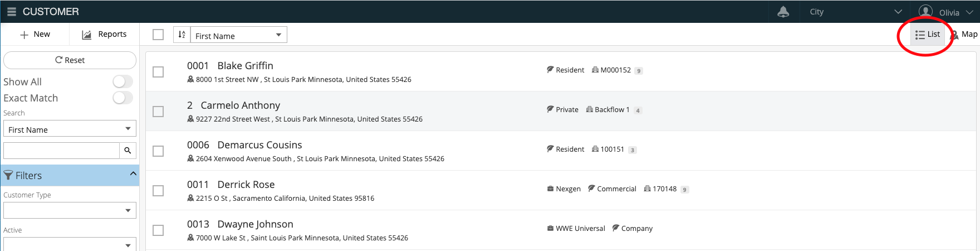The image size is (980, 251).
Task: Check the box for Blake Griffin
Action: 158,72
